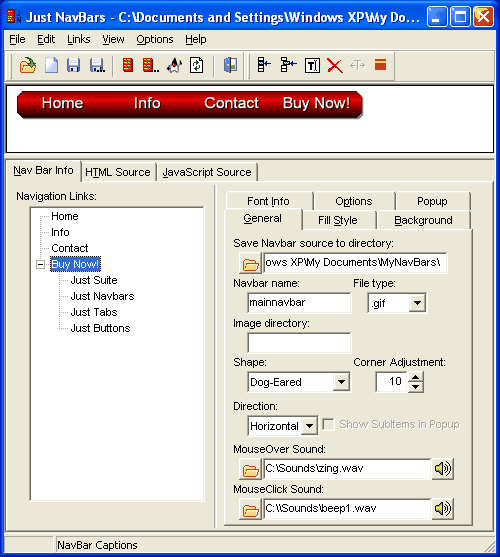The image size is (500, 557).
Task: Toggle Show SubItems in Popup checkbox
Action: 328,424
